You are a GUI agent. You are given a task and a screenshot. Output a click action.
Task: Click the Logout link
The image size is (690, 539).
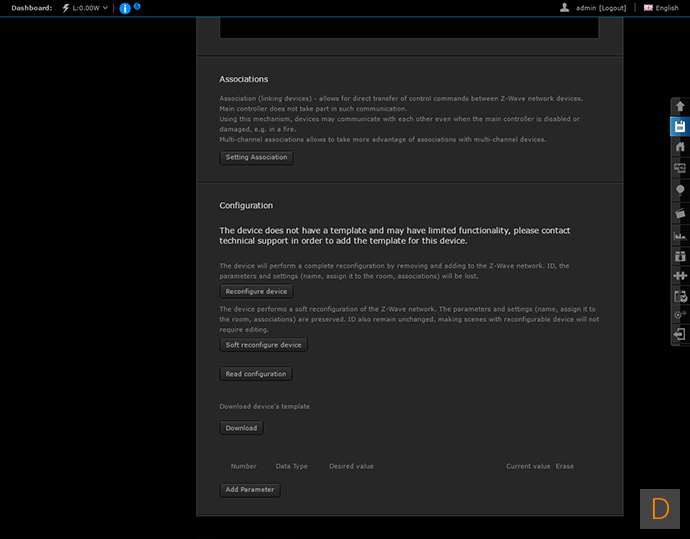(x=612, y=7)
